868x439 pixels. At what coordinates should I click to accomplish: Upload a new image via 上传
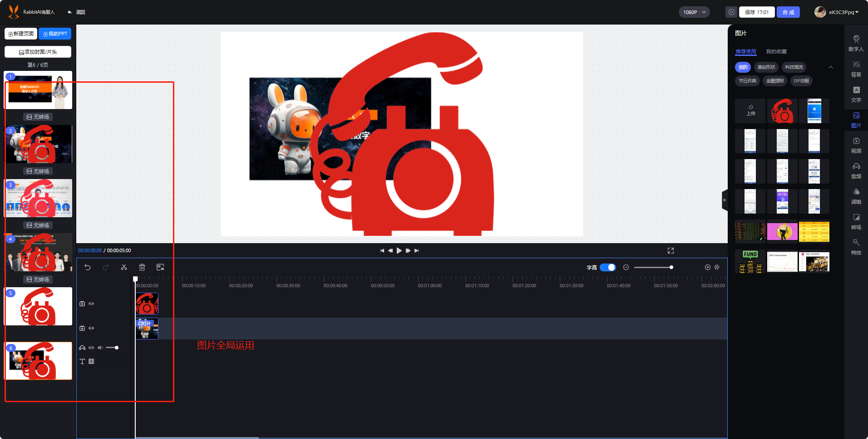(750, 111)
